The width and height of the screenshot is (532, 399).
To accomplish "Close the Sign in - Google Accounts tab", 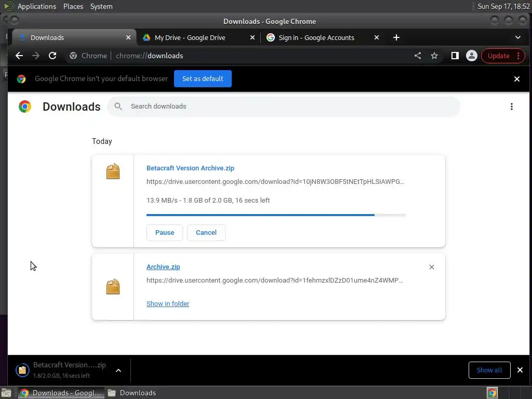I will 376,37.
